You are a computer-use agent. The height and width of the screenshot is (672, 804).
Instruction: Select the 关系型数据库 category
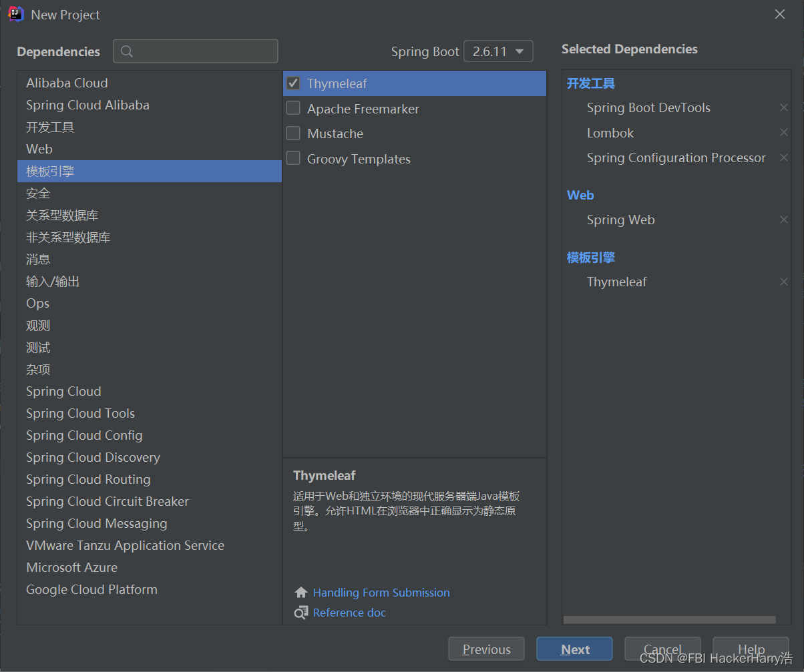click(x=150, y=215)
